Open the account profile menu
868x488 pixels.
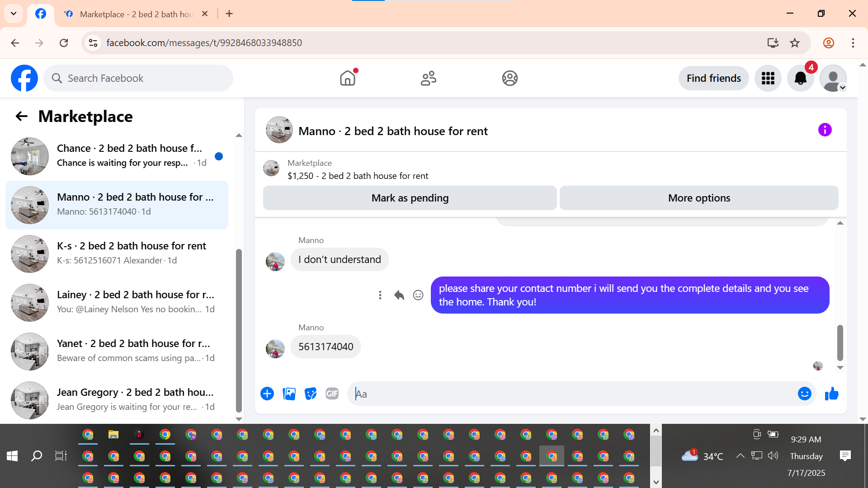[x=833, y=78]
